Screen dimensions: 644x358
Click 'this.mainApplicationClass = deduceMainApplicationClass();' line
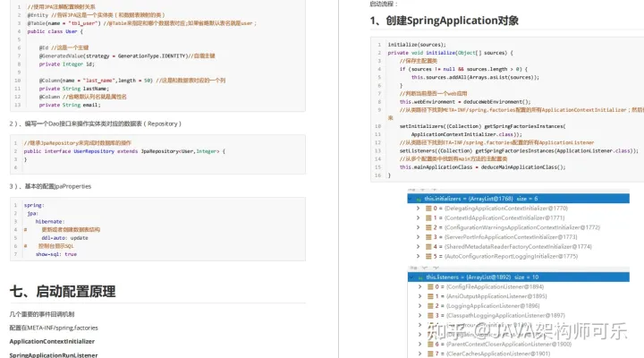pos(483,167)
